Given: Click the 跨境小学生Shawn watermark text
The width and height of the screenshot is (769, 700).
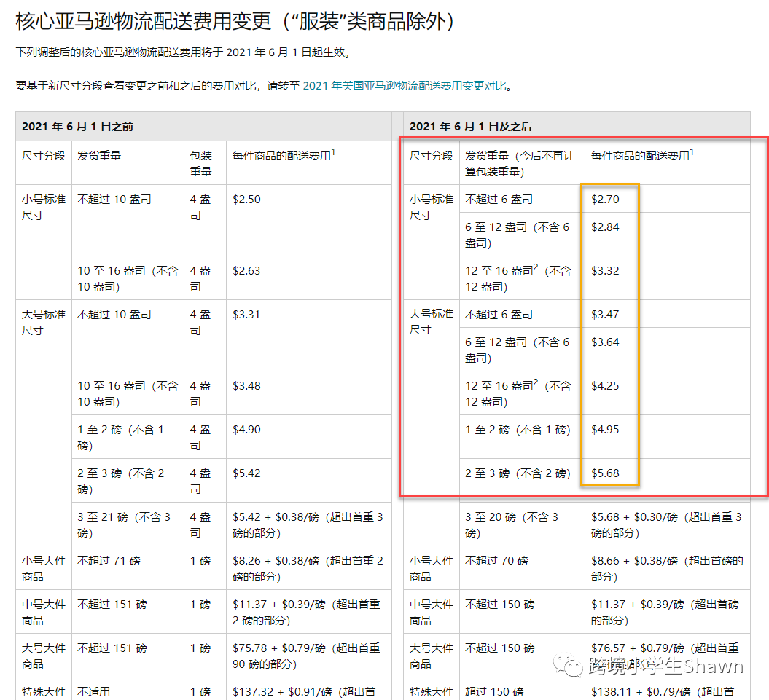Looking at the screenshot, I should tap(665, 666).
